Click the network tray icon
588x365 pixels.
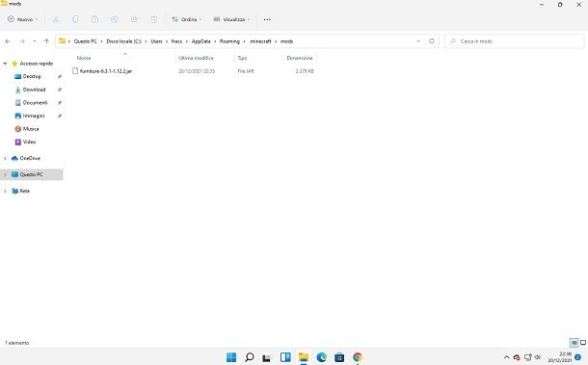(x=528, y=357)
